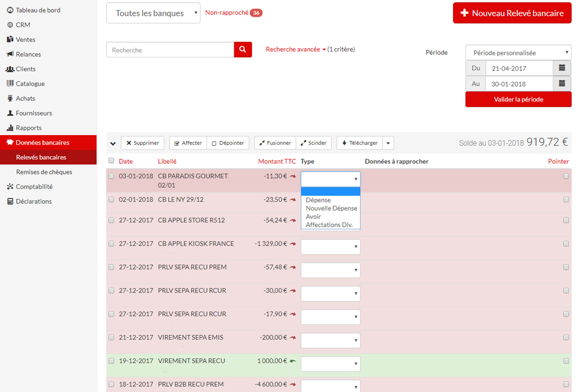Viewport: 578px width, 392px height.
Task: Open the 'Toutes les banques' dropdown
Action: point(153,13)
